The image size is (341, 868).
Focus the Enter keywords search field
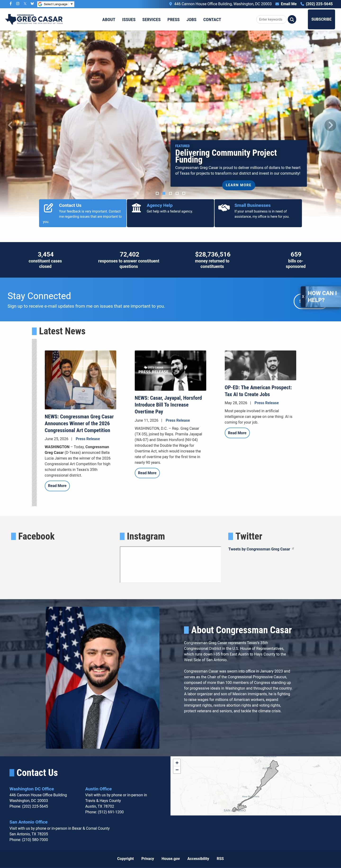271,19
